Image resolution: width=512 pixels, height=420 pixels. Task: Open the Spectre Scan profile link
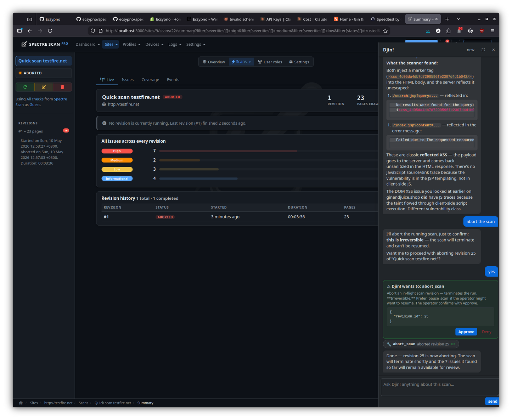pos(41,102)
